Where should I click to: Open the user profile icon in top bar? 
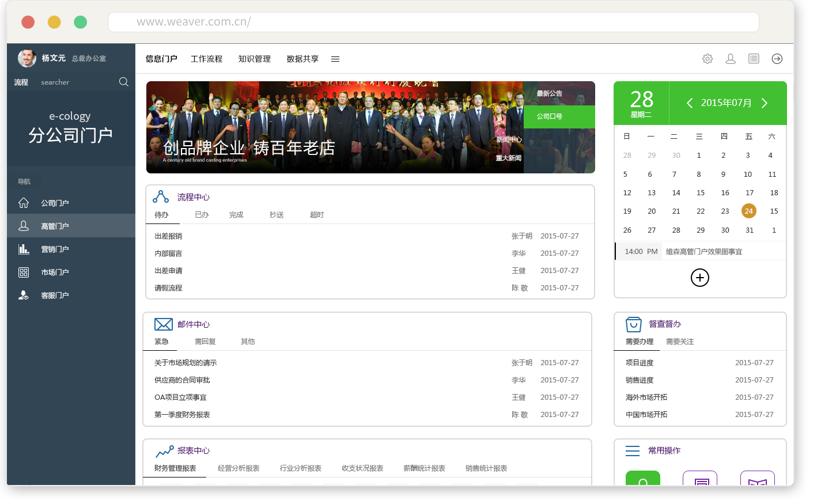pyautogui.click(x=731, y=59)
